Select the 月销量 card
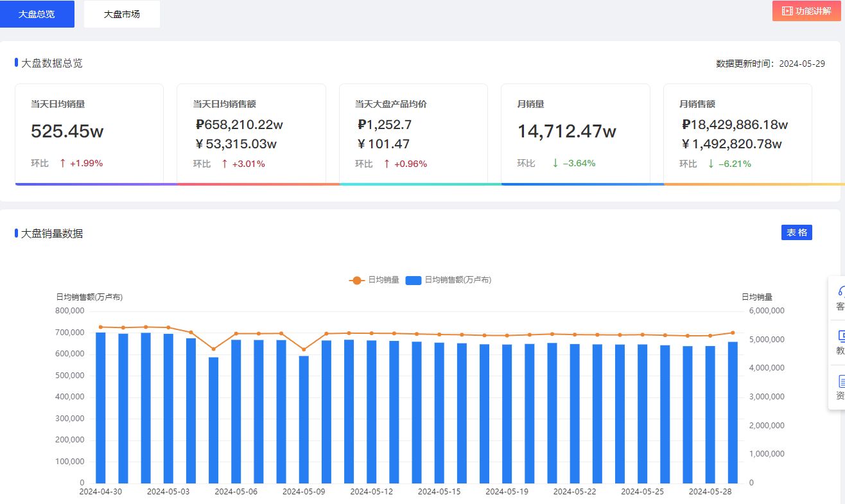845x504 pixels. click(x=575, y=134)
